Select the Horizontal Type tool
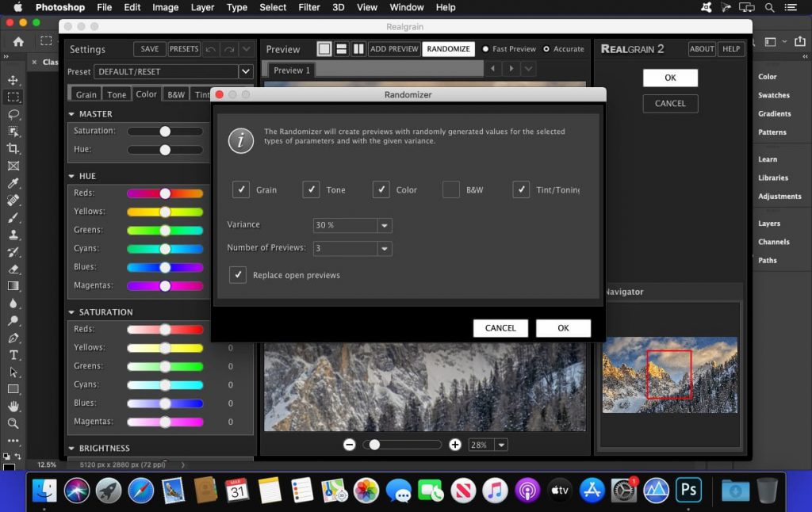812x512 pixels. [12, 355]
